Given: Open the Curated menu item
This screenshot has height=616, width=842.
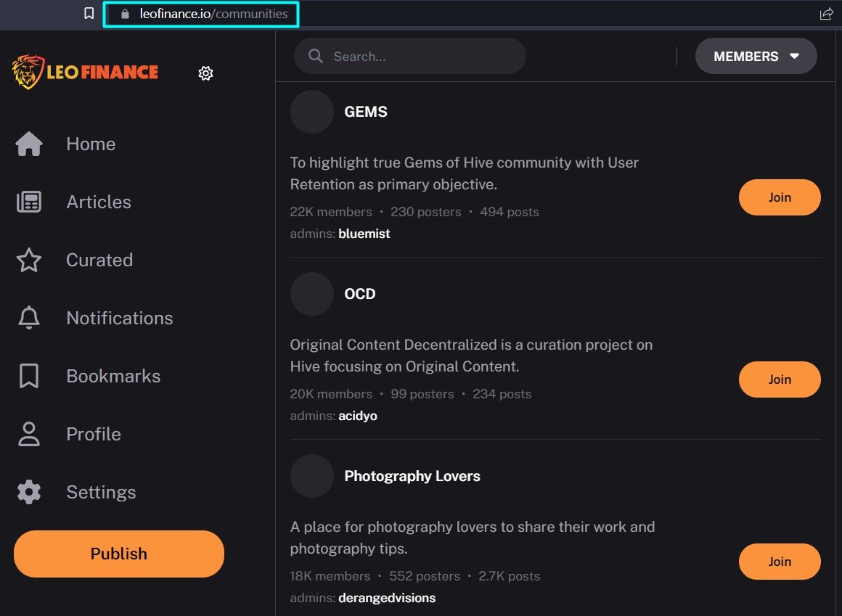Looking at the screenshot, I should click(x=99, y=260).
